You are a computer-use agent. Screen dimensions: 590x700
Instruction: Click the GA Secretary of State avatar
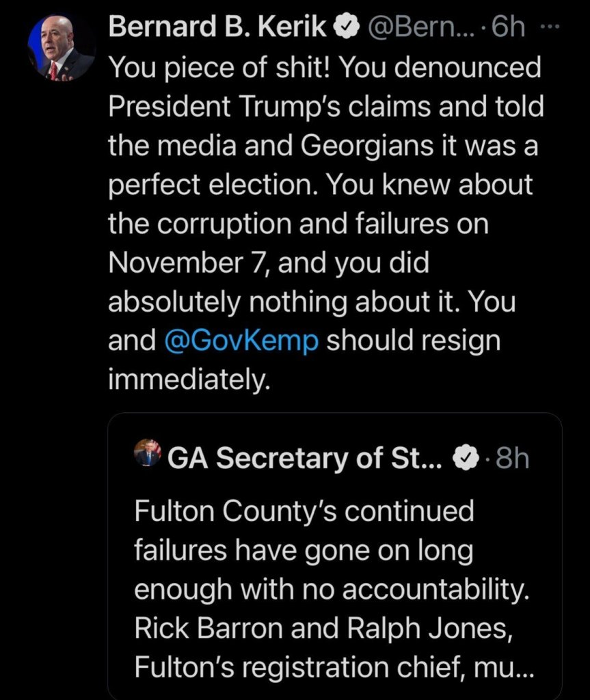pos(148,453)
